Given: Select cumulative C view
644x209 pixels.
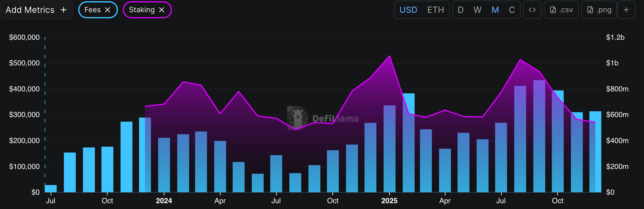Looking at the screenshot, I should [512, 10].
